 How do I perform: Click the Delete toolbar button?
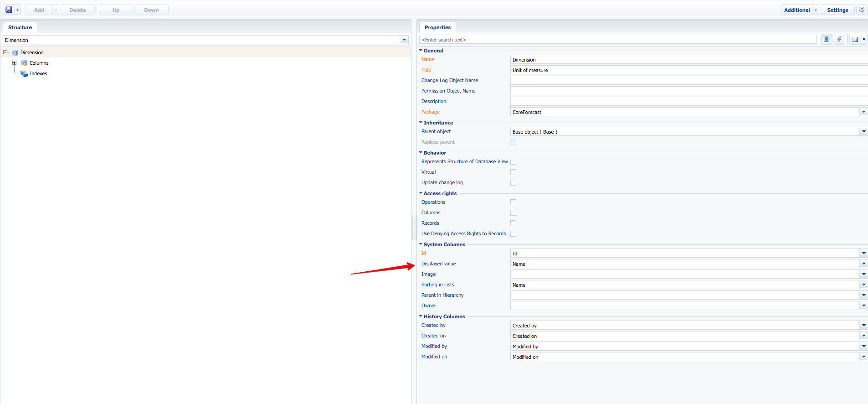77,10
